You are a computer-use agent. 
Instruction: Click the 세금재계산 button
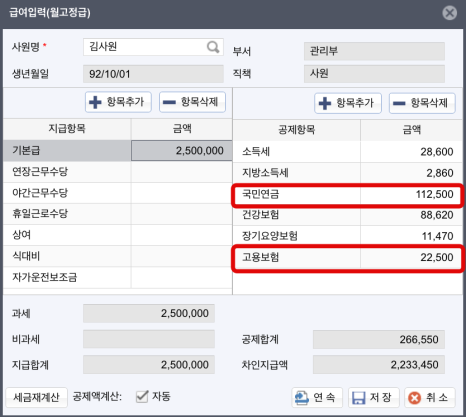click(x=37, y=397)
